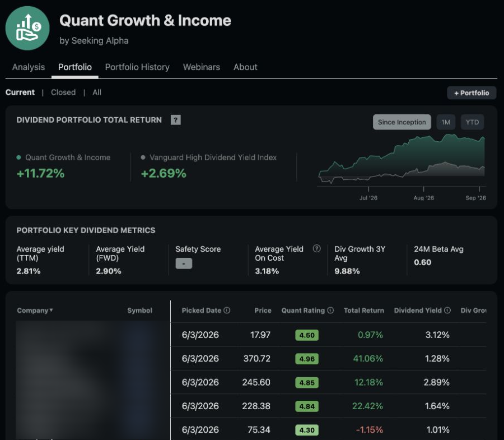Open the Analysis tab
This screenshot has width=504, height=440.
pos(29,67)
